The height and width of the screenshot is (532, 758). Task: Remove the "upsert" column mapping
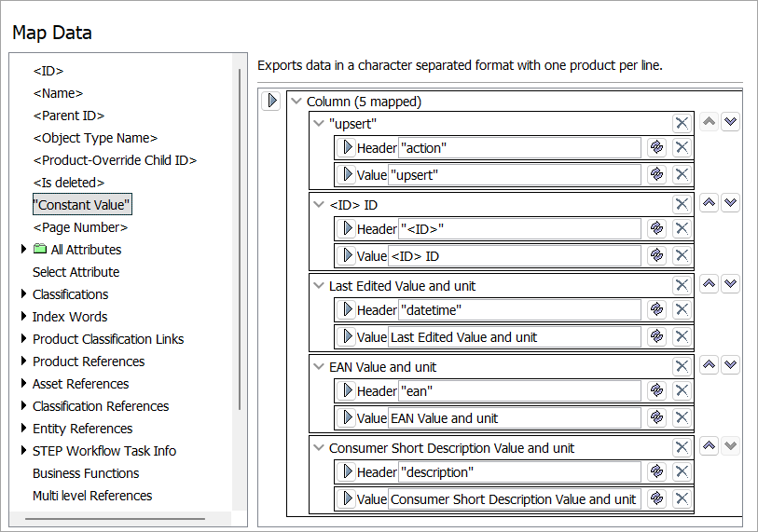point(682,123)
